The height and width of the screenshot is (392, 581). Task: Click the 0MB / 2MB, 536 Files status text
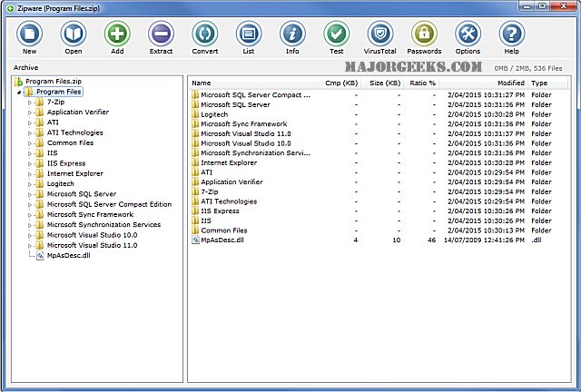click(528, 68)
